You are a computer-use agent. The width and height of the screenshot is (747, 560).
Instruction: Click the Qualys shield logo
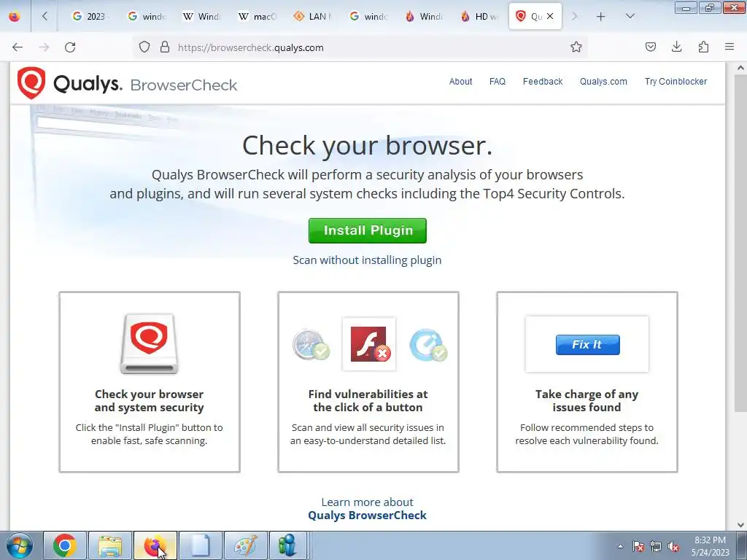pos(31,83)
